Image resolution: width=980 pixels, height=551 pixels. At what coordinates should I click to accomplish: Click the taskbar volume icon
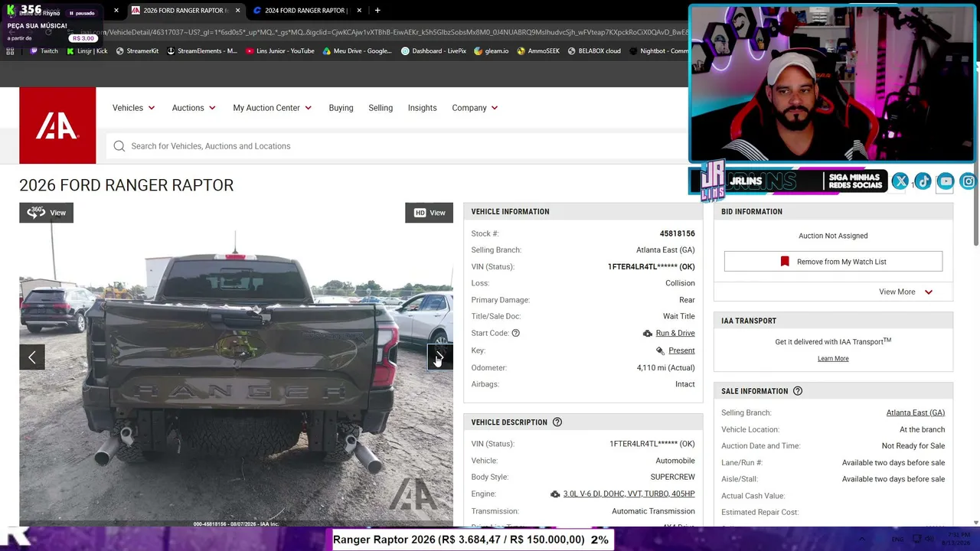pos(931,540)
